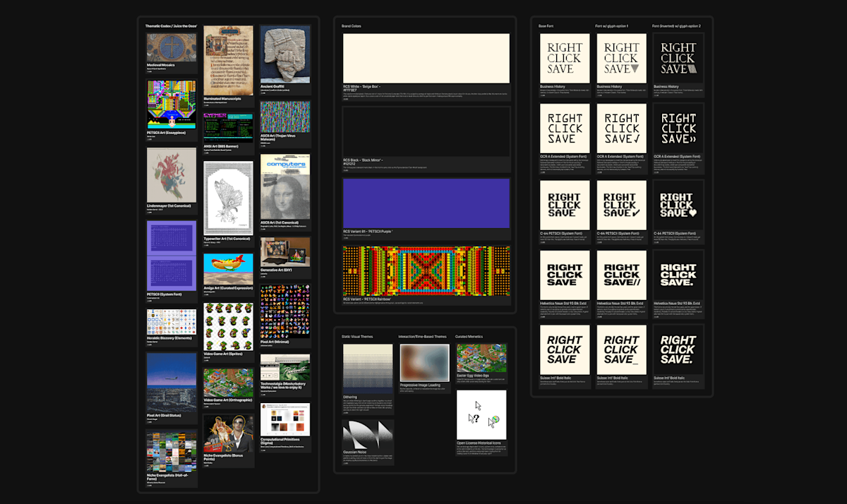Screen dimensions: 847x504
Task: Open the Dithering gradient image
Action: (x=368, y=369)
